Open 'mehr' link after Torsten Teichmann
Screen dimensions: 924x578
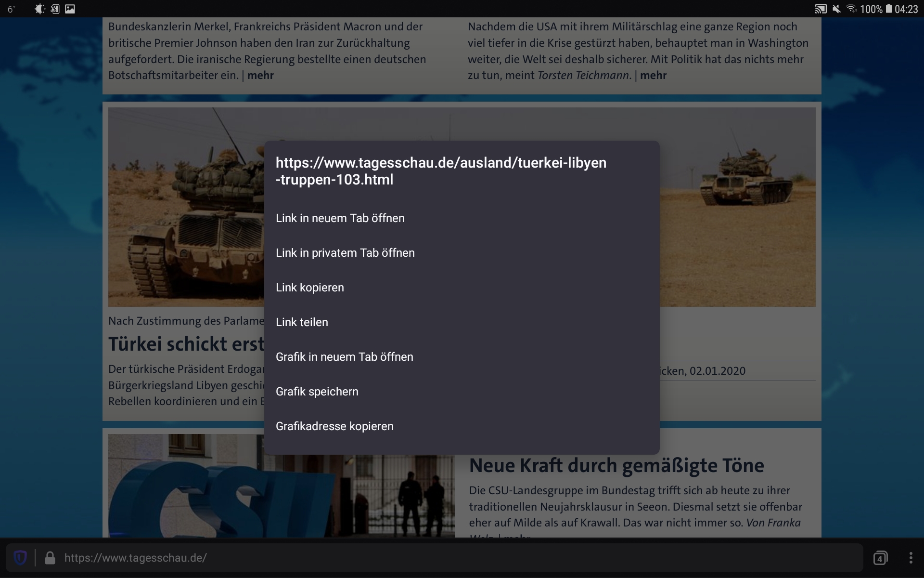(653, 75)
